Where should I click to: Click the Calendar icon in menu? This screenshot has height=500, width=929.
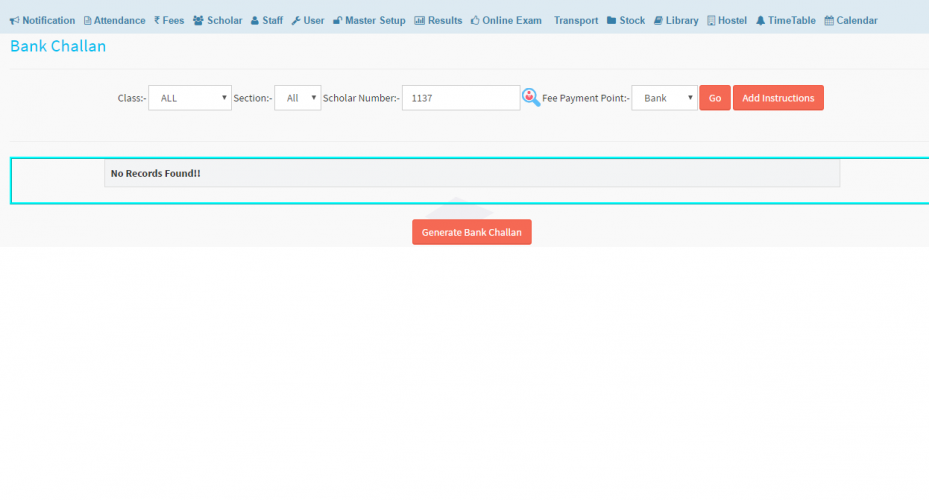coord(829,21)
